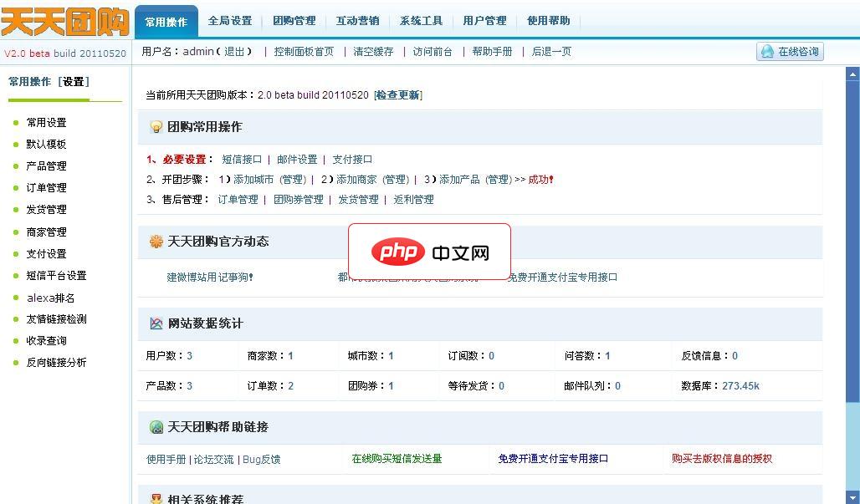This screenshot has width=860, height=504.
Task: Open the 支付接口 required setting link
Action: (x=352, y=160)
